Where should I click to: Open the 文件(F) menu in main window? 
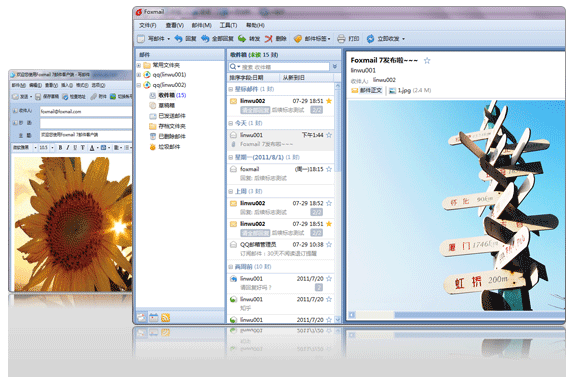tap(148, 25)
